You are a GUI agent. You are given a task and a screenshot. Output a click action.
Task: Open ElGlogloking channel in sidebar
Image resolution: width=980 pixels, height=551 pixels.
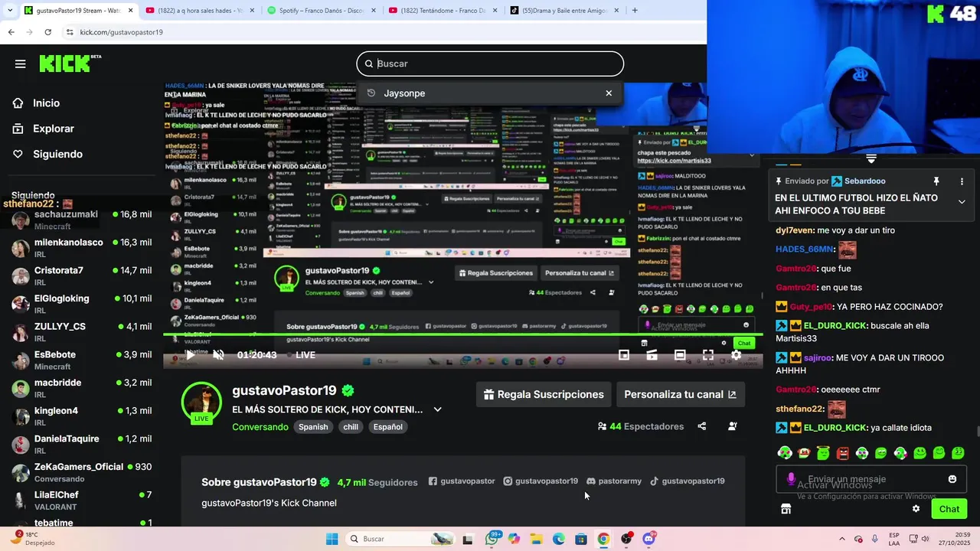81,305
